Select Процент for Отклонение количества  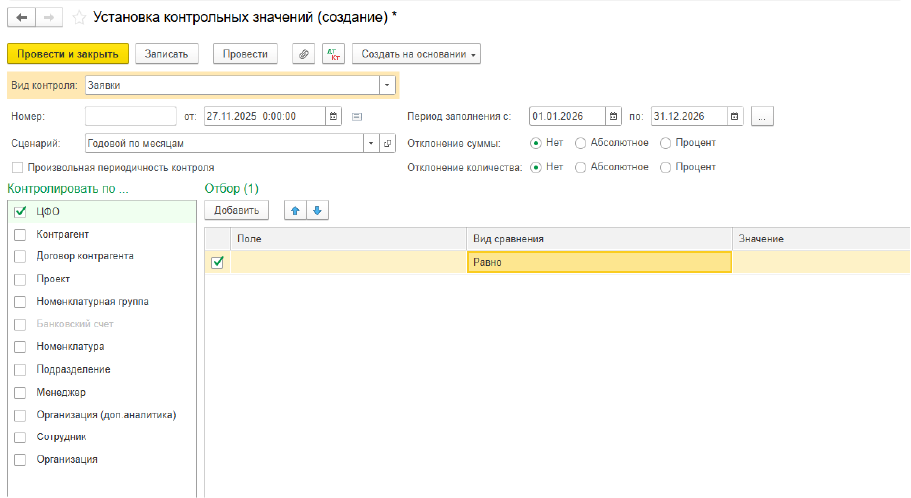(666, 167)
